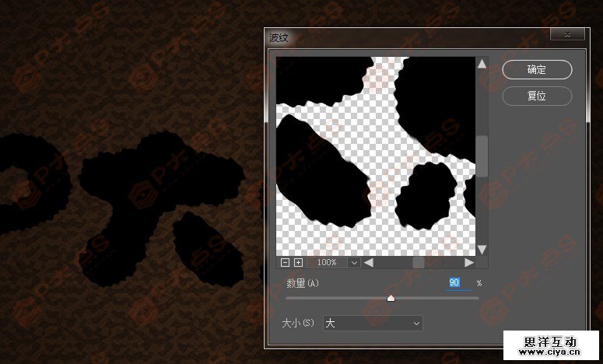Click the vertical scrollbar thumb of preview
Viewport: 603px width, 364px height.
click(x=482, y=156)
